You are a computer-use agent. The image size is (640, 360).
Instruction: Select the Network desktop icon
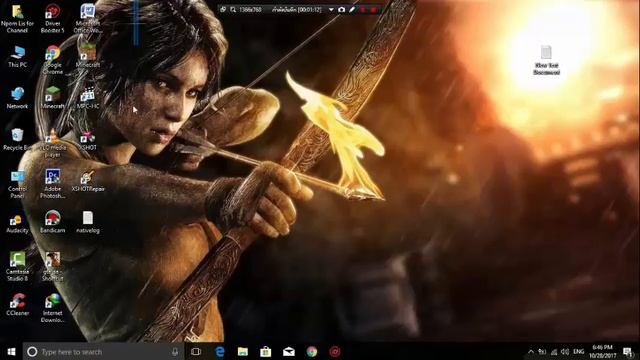pos(18,98)
